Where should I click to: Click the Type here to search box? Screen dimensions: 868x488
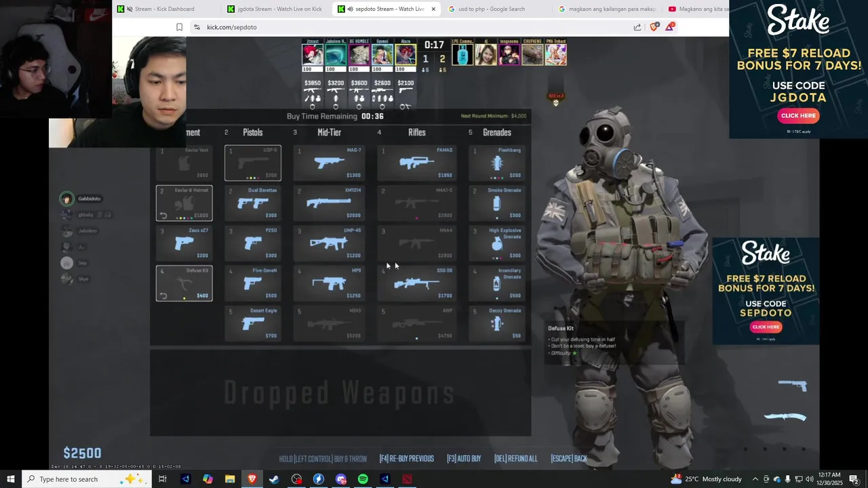(87, 479)
